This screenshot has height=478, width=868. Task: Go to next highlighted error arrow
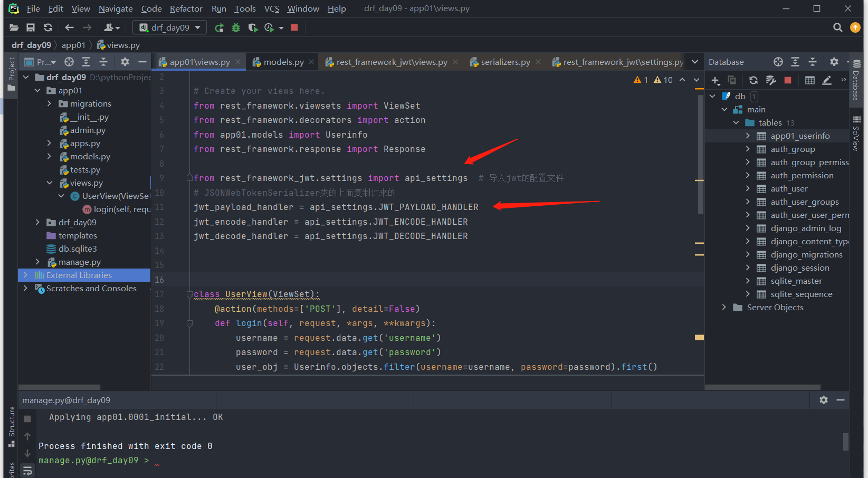tap(697, 80)
